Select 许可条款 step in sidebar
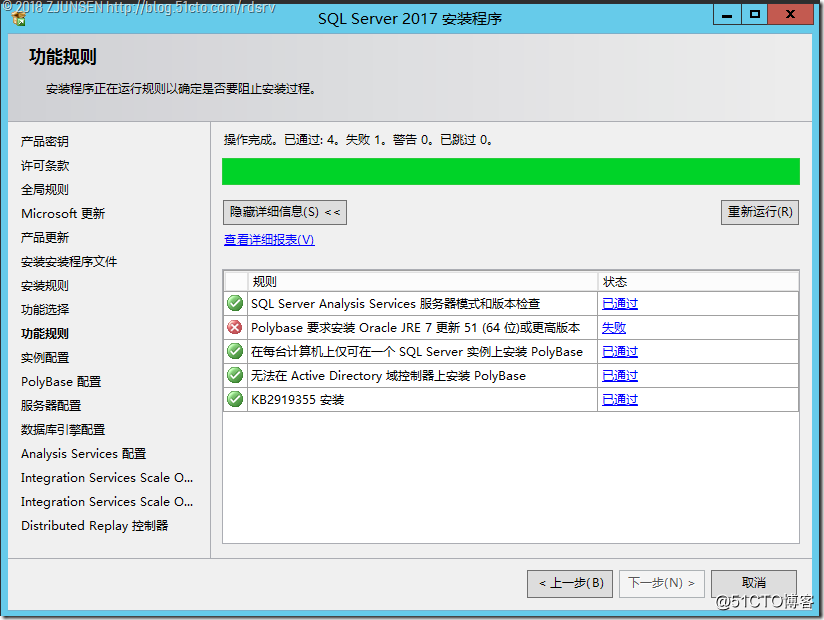The height and width of the screenshot is (620, 824). coord(45,166)
